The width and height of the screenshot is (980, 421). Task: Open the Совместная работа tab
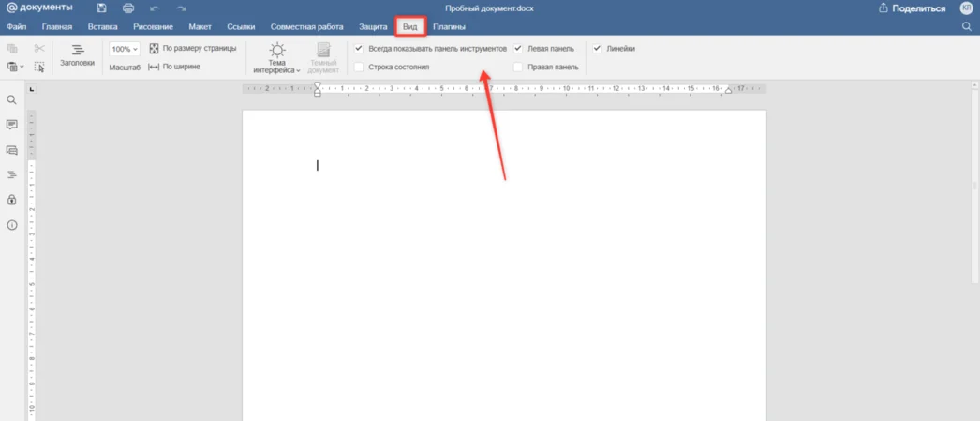(307, 27)
